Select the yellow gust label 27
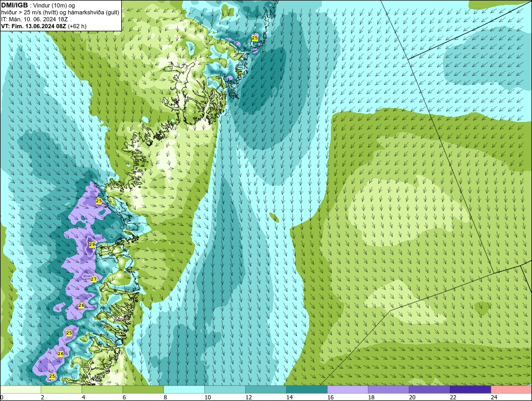Viewport: 532px width, 401px height. coord(94,280)
